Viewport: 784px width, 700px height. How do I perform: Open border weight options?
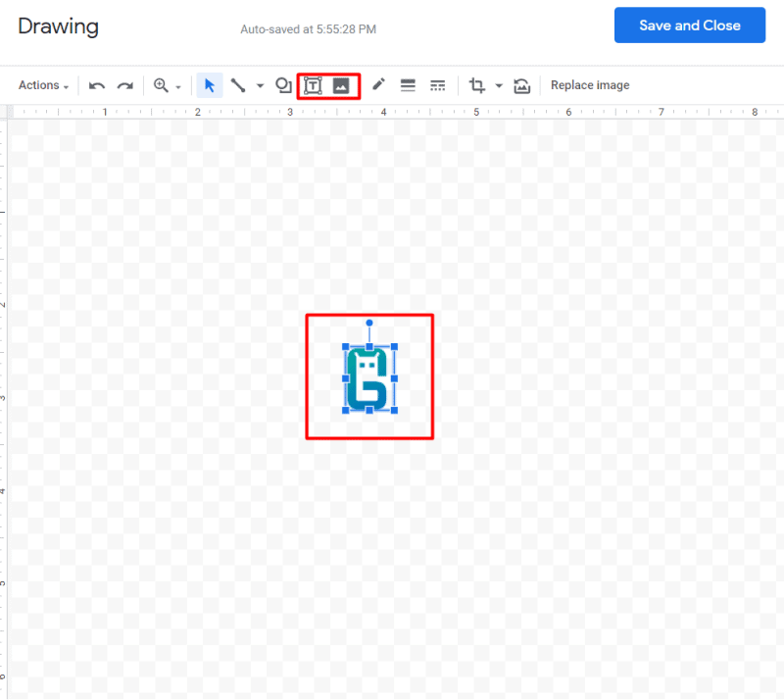click(x=408, y=86)
